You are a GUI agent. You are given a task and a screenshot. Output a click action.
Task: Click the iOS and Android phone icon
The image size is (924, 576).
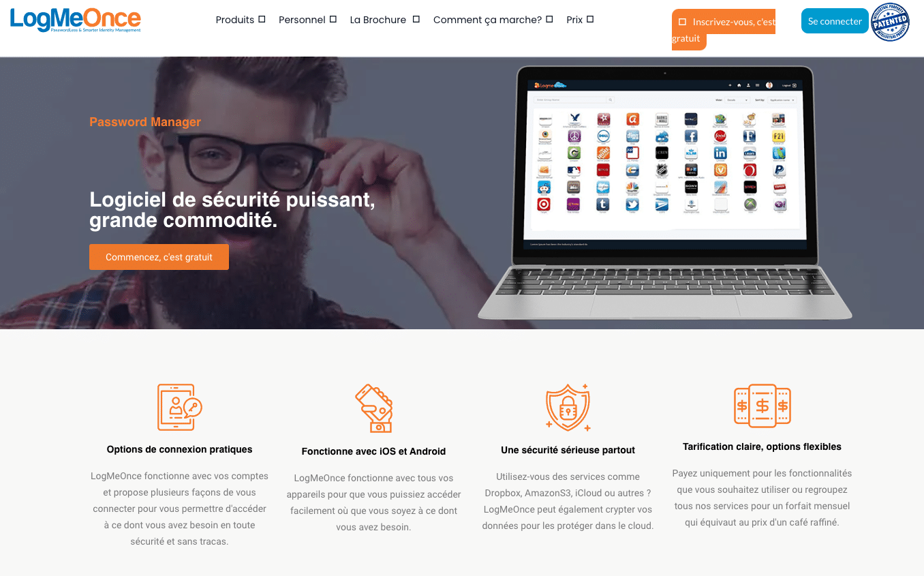pos(374,408)
